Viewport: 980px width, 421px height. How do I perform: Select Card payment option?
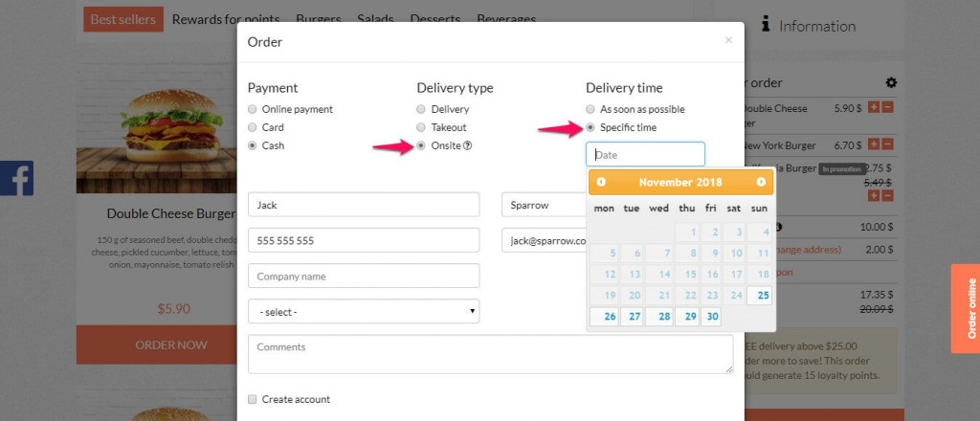coord(253,127)
